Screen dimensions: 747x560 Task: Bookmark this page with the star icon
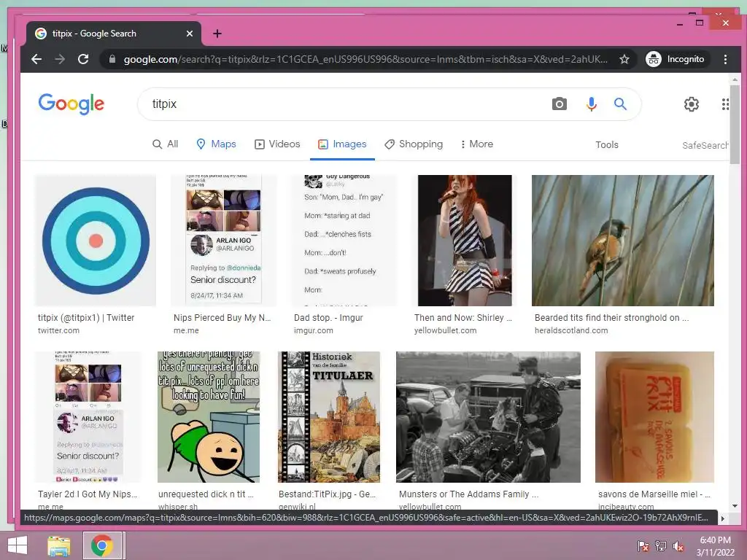pos(624,59)
